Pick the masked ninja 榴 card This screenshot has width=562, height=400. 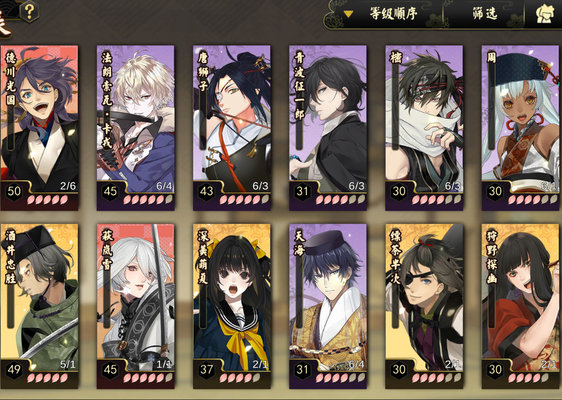point(424,128)
